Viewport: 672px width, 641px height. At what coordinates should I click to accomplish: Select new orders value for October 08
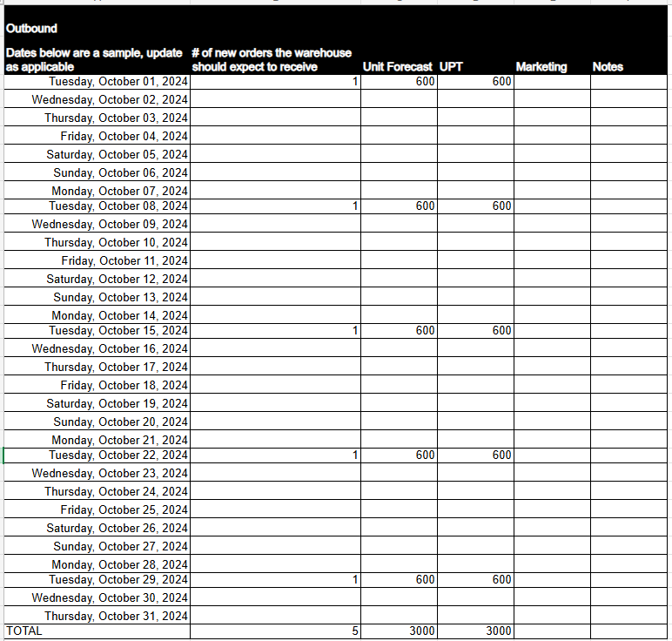(275, 206)
